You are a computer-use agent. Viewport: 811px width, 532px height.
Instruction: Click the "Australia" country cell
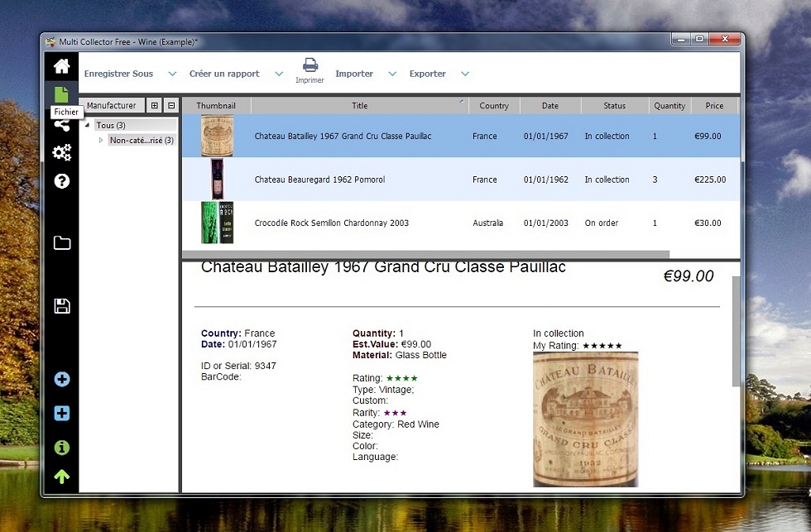pos(487,223)
